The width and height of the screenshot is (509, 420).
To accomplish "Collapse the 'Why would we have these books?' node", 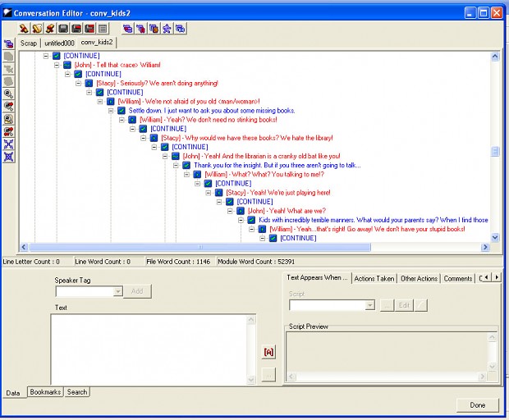I will 143,138.
